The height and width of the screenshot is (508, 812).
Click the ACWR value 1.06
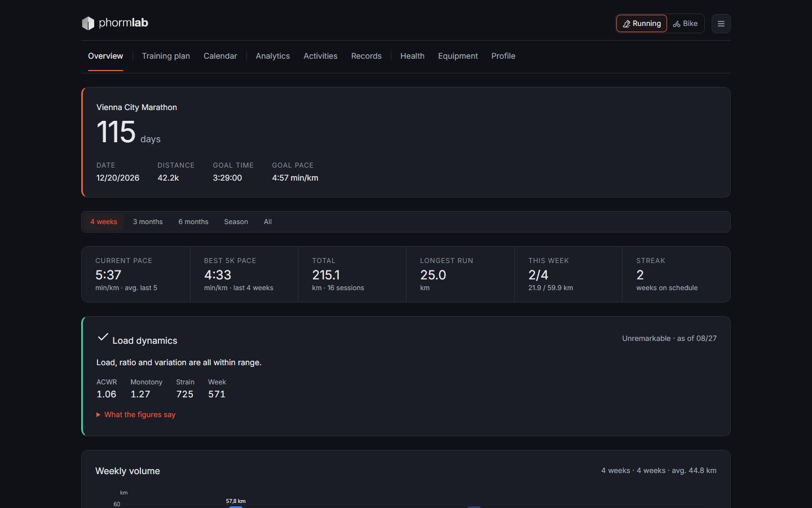(106, 394)
